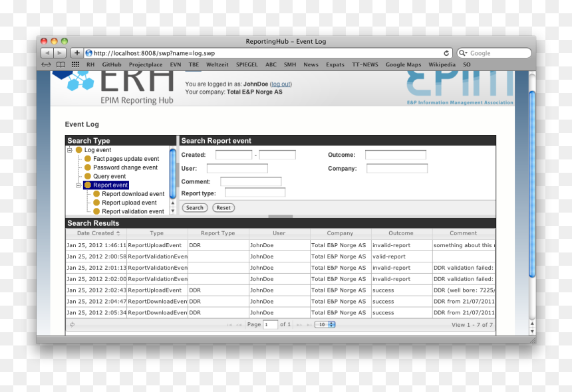This screenshot has width=572, height=392.
Task: Select Report validation event
Action: click(x=133, y=211)
